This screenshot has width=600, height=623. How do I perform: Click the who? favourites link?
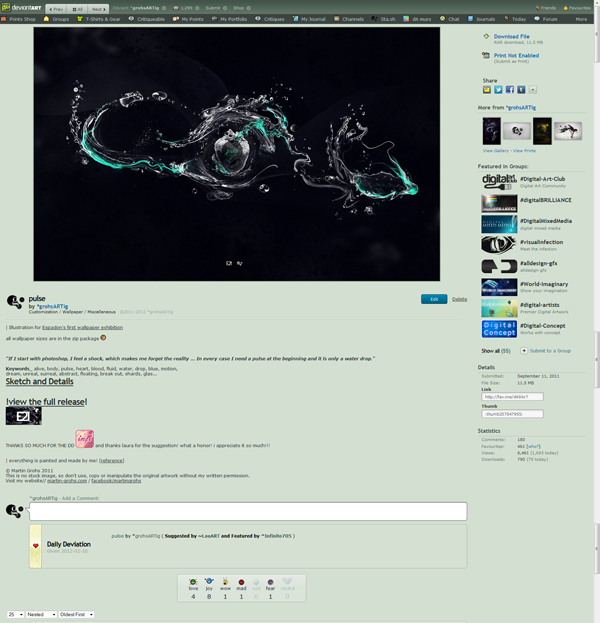(x=533, y=447)
